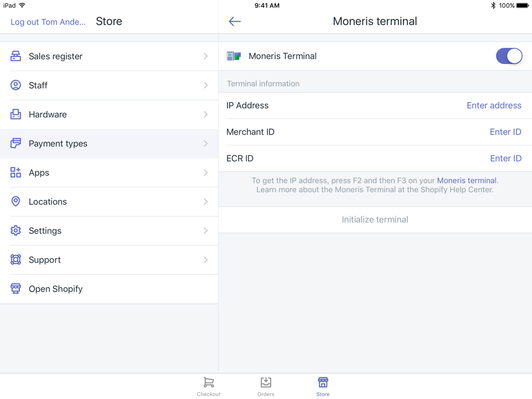Tap Enter ID for ECR ID
This screenshot has width=532, height=399.
tap(506, 158)
